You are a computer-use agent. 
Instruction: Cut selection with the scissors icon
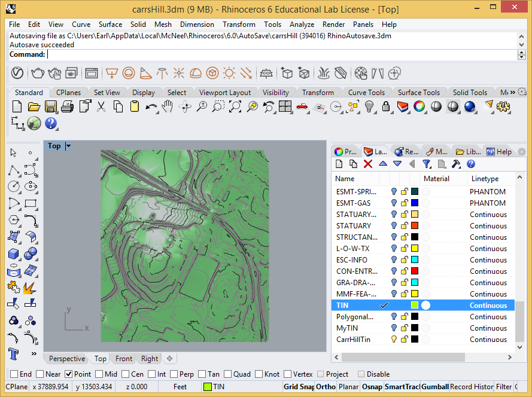[101, 107]
